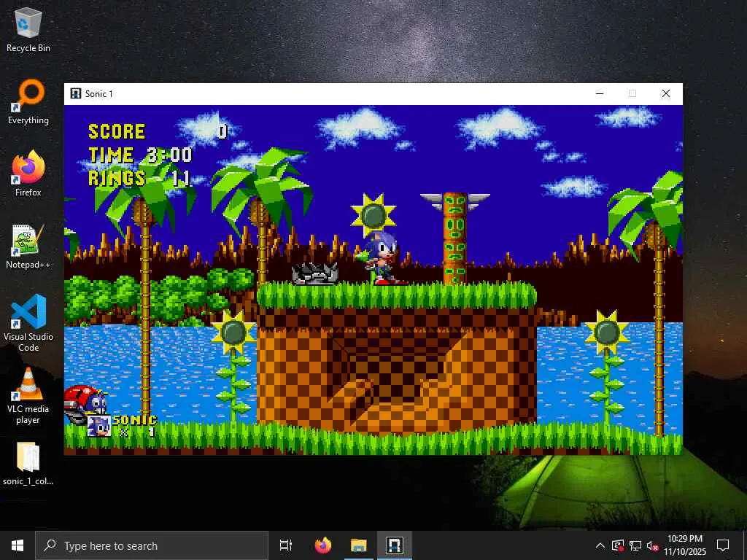This screenshot has height=560, width=747.
Task: Open the Recycle Bin desktop icon
Action: click(28, 31)
